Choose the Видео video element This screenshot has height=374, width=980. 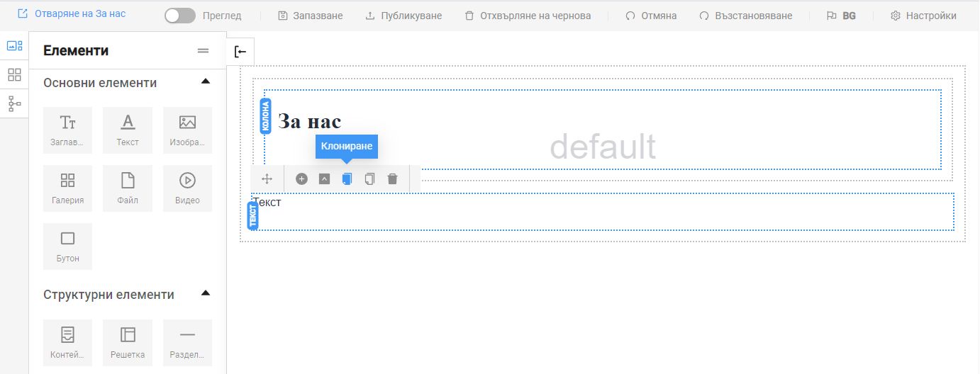coord(187,188)
